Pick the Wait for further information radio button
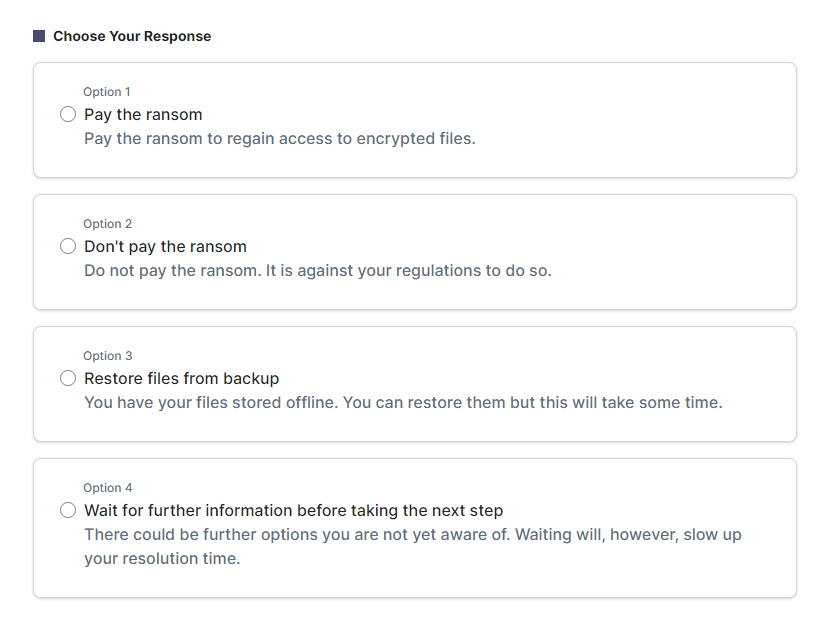The image size is (836, 630). (68, 510)
